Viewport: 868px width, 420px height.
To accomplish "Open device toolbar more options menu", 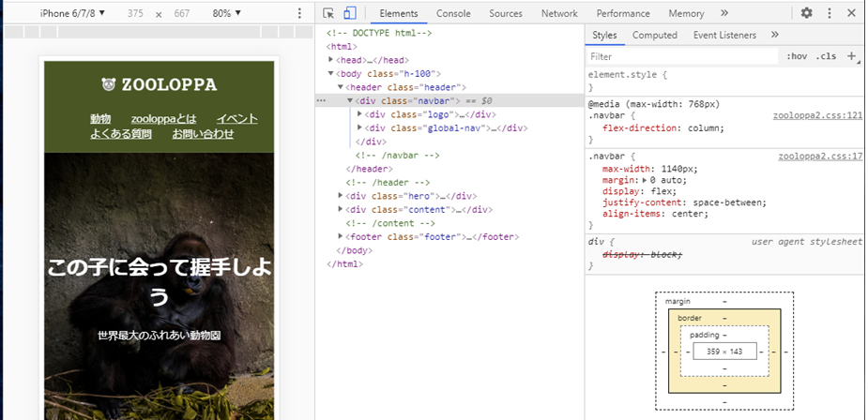I will pos(299,13).
